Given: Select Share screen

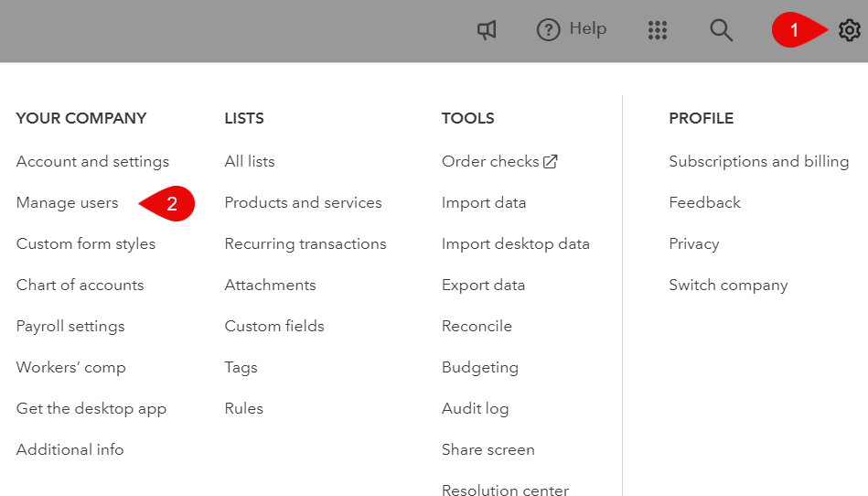Looking at the screenshot, I should tap(488, 449).
